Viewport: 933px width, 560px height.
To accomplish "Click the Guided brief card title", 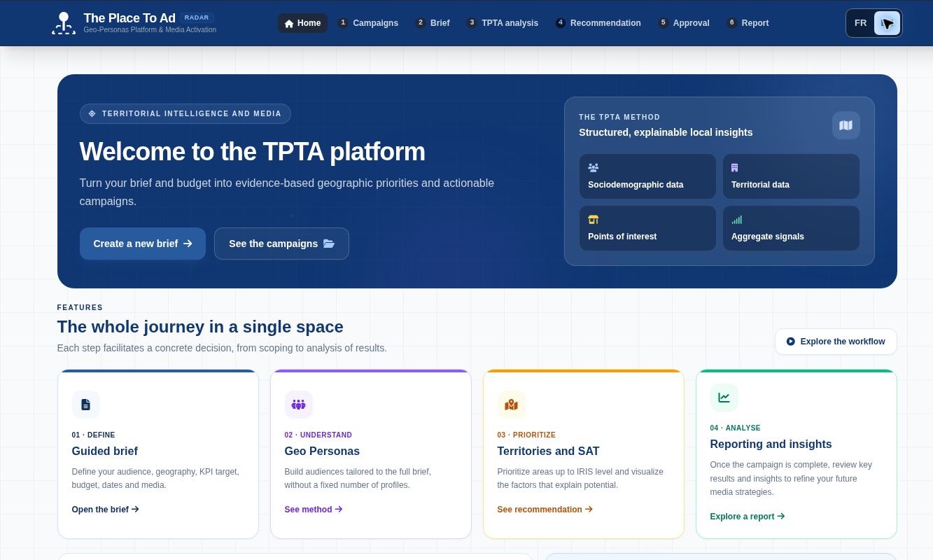I will coord(105,451).
